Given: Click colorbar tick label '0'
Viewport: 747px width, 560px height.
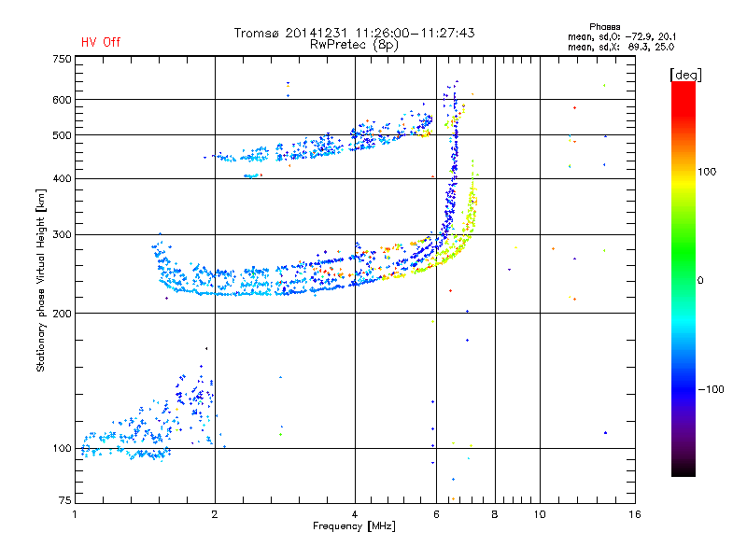Looking at the screenshot, I should click(x=700, y=281).
